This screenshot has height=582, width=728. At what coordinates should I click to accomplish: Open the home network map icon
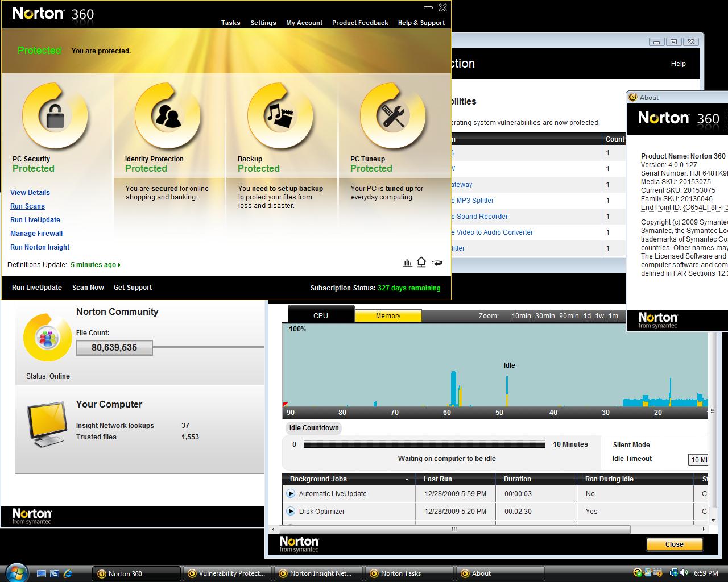click(421, 262)
